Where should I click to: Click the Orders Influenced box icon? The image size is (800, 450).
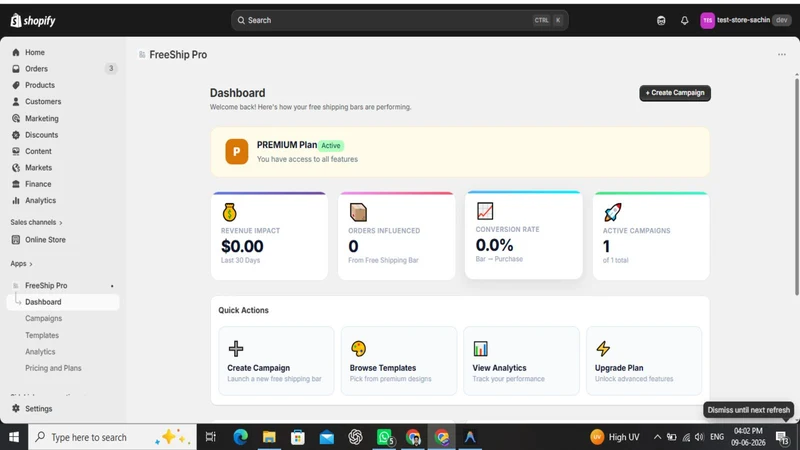pyautogui.click(x=358, y=212)
